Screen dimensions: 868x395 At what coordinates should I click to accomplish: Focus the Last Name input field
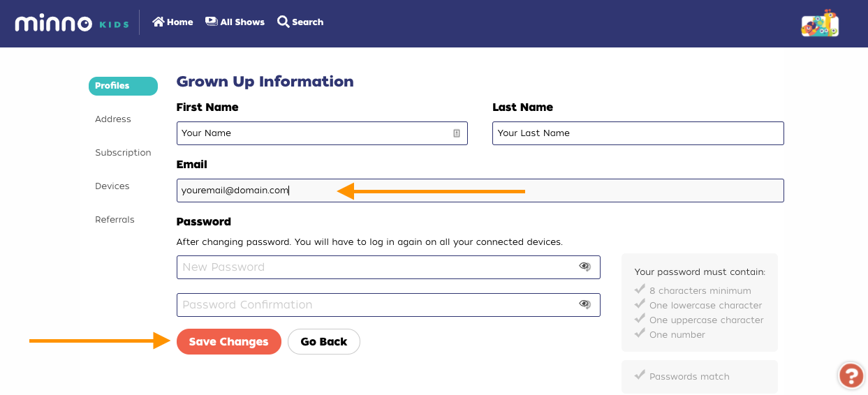click(638, 133)
